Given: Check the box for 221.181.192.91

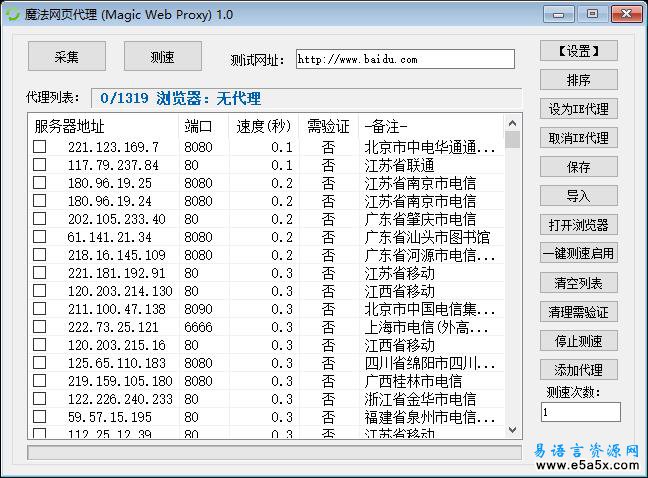Looking at the screenshot, I should [40, 273].
